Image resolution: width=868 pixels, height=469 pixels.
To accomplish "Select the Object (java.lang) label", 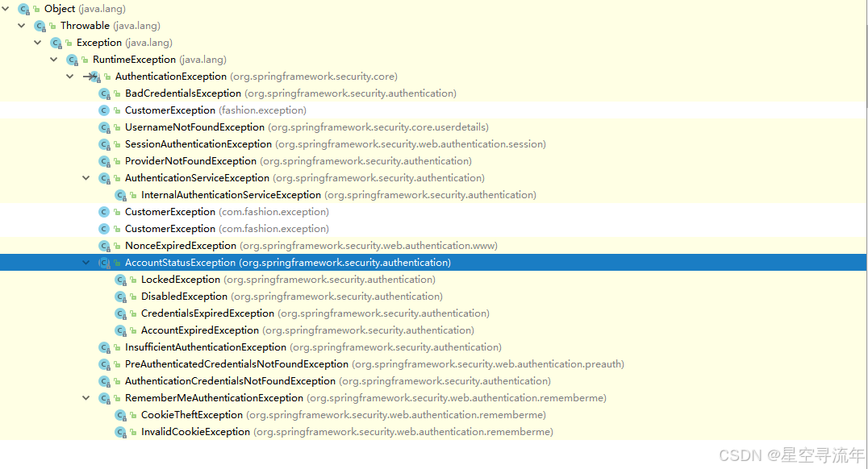I will [85, 9].
